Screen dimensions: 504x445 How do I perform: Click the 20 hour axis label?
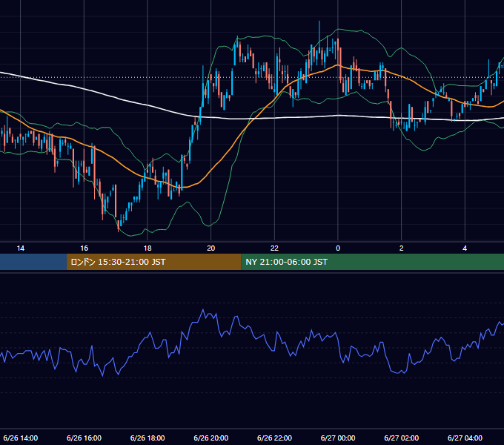click(210, 248)
